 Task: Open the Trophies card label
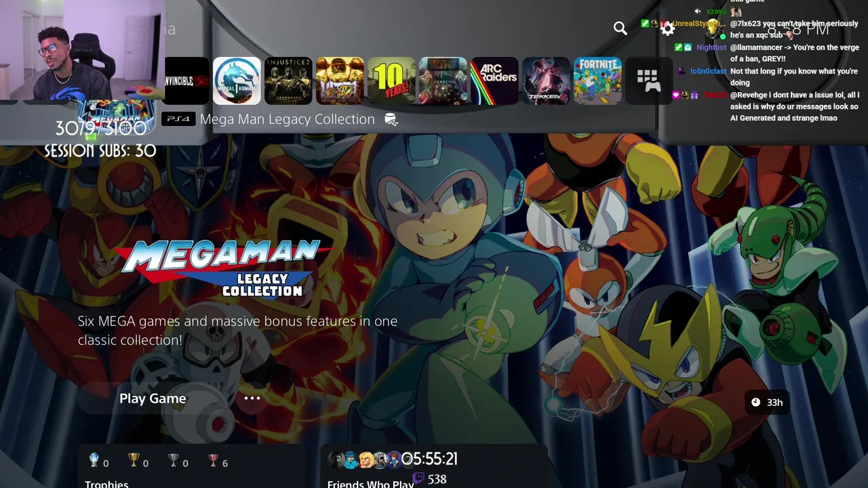point(106,483)
